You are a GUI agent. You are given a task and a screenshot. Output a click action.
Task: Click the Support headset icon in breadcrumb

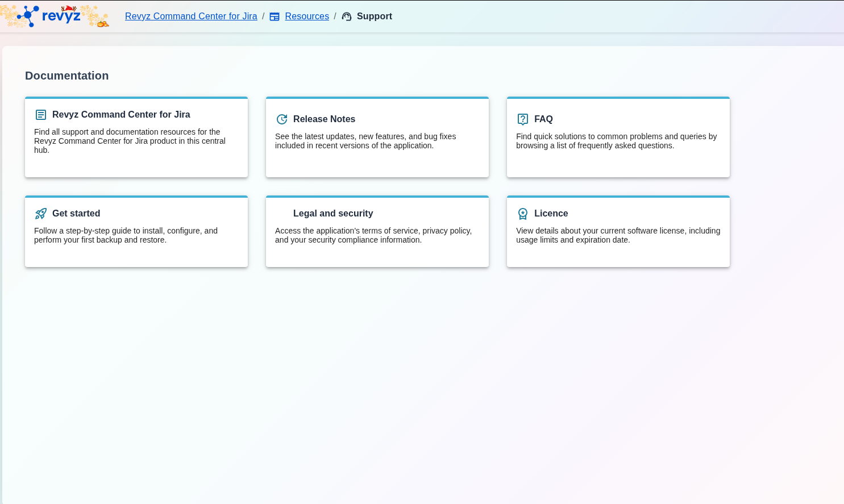coord(347,16)
